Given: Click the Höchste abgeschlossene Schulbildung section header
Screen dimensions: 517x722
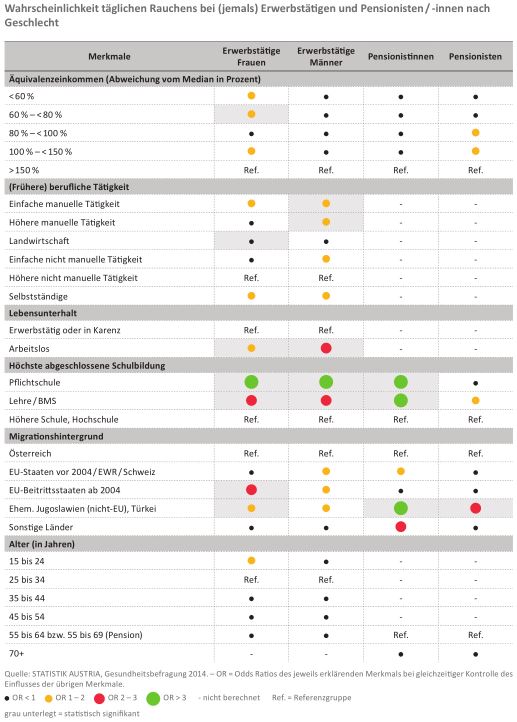Looking at the screenshot, I should pyautogui.click(x=259, y=366).
